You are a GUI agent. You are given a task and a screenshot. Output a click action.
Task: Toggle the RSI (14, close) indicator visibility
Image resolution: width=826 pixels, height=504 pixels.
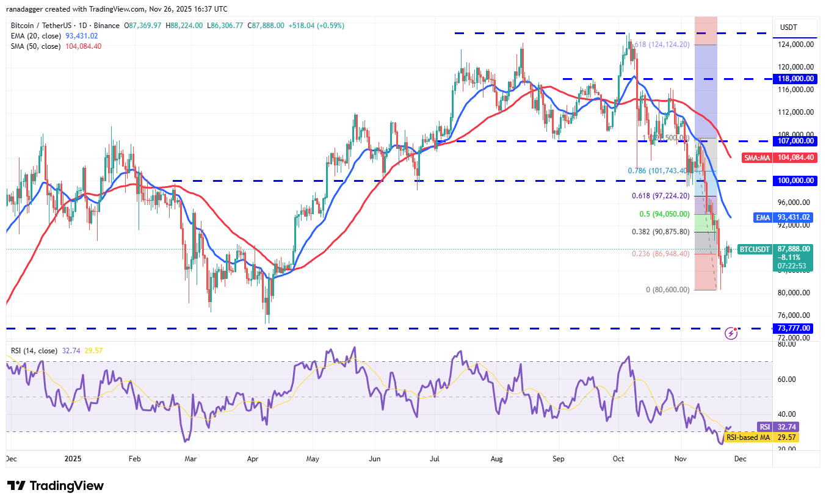(34, 351)
